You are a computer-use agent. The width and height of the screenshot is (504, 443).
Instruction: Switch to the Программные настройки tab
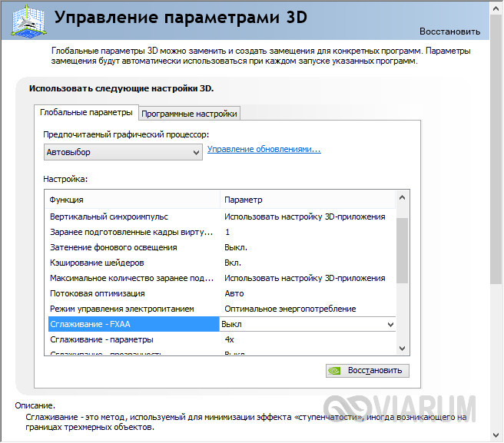point(190,114)
